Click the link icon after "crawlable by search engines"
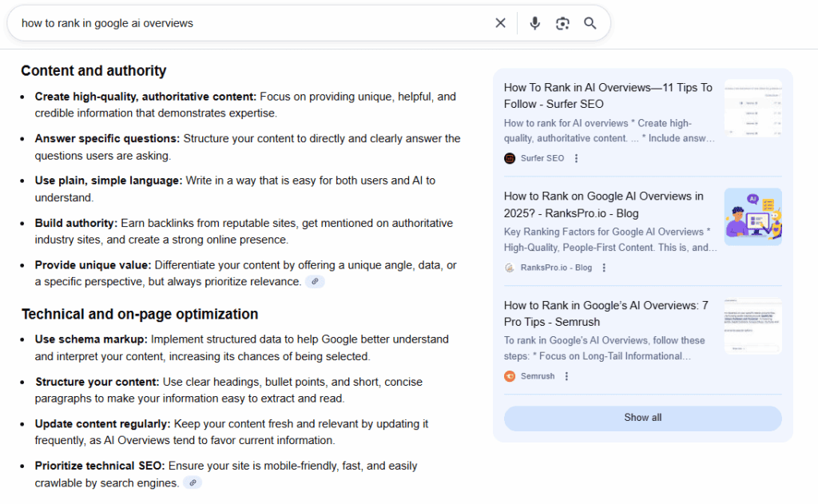Image resolution: width=818 pixels, height=504 pixels. coord(192,482)
